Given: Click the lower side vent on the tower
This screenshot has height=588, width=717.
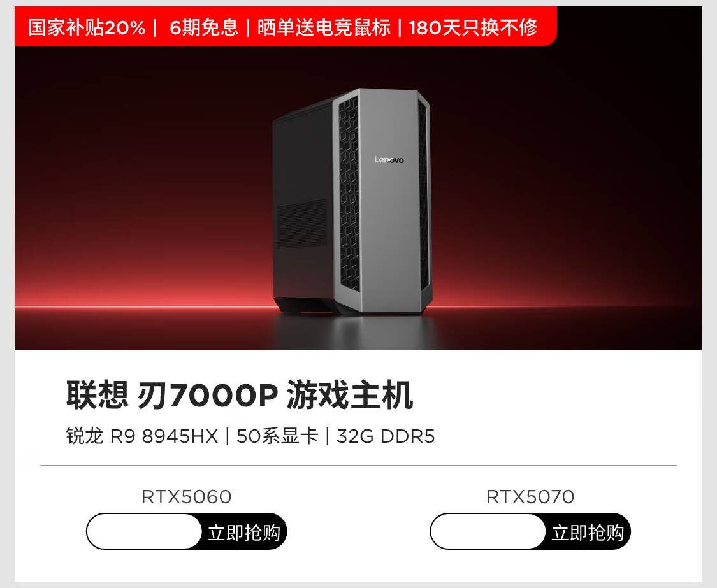Looking at the screenshot, I should click(302, 224).
